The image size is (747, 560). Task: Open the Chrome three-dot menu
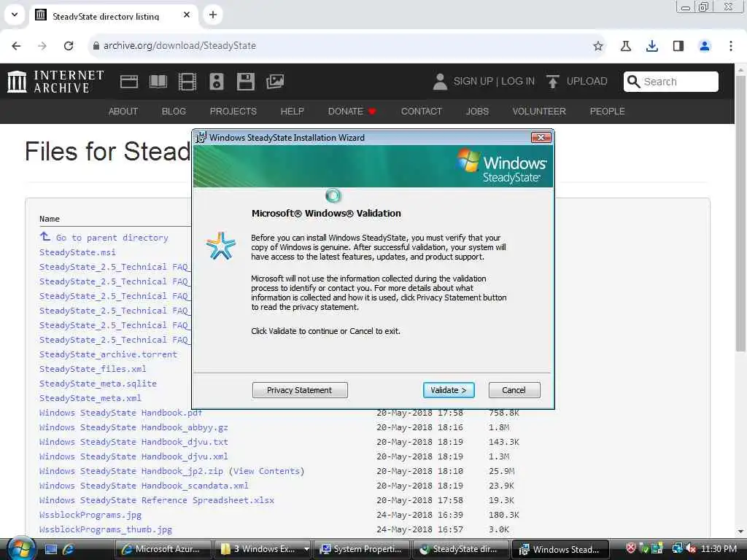pyautogui.click(x=730, y=46)
